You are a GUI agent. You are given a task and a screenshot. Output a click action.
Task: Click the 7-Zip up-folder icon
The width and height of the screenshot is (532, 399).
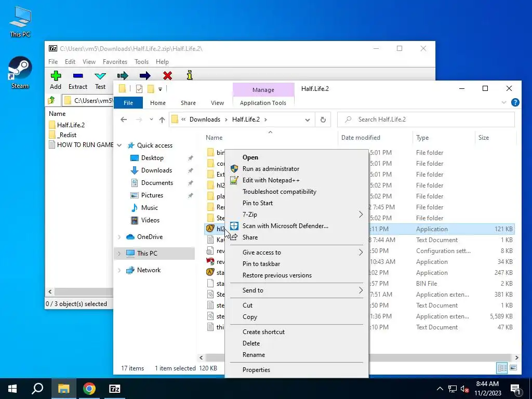(x=51, y=100)
